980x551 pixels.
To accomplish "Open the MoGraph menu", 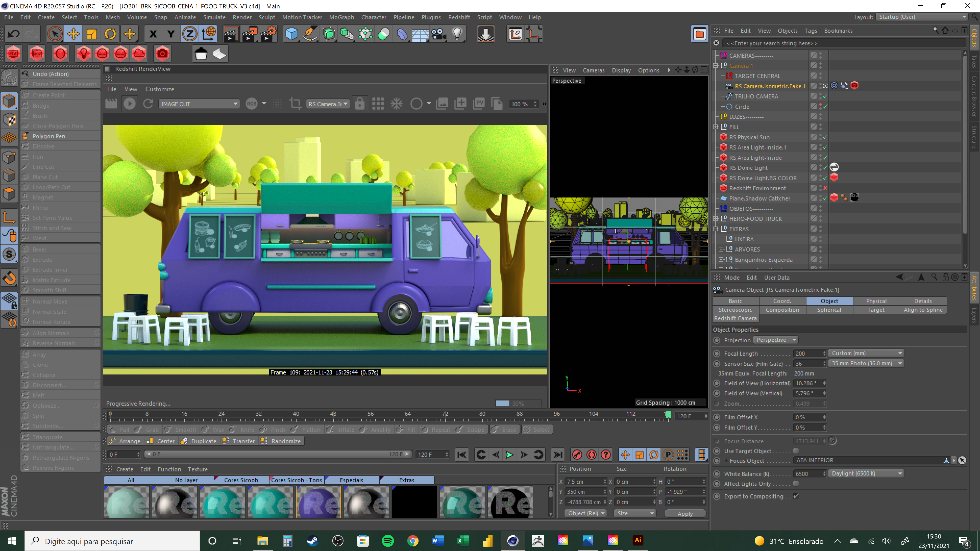I will pyautogui.click(x=341, y=18).
